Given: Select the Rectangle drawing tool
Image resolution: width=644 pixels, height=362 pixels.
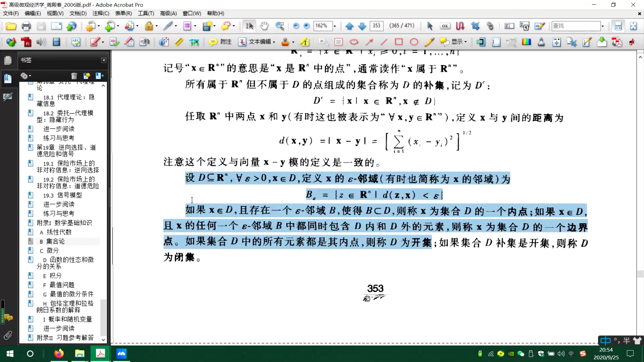Looking at the screenshot, I should pos(399,42).
